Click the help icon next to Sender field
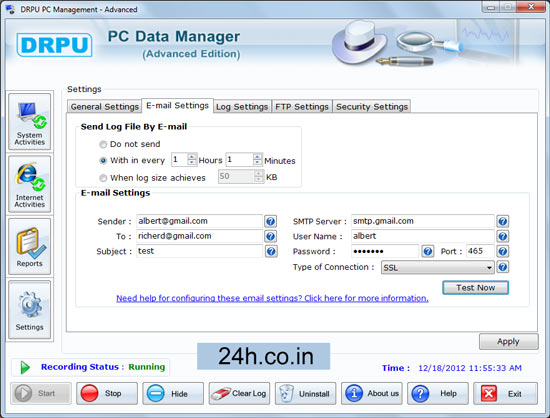The height and width of the screenshot is (418, 550). (x=270, y=221)
